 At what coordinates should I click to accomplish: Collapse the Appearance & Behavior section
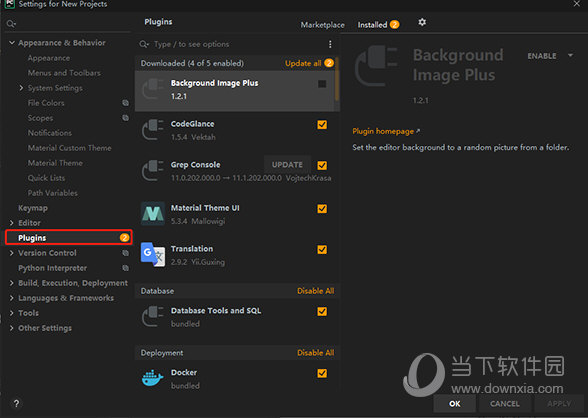tap(12, 43)
